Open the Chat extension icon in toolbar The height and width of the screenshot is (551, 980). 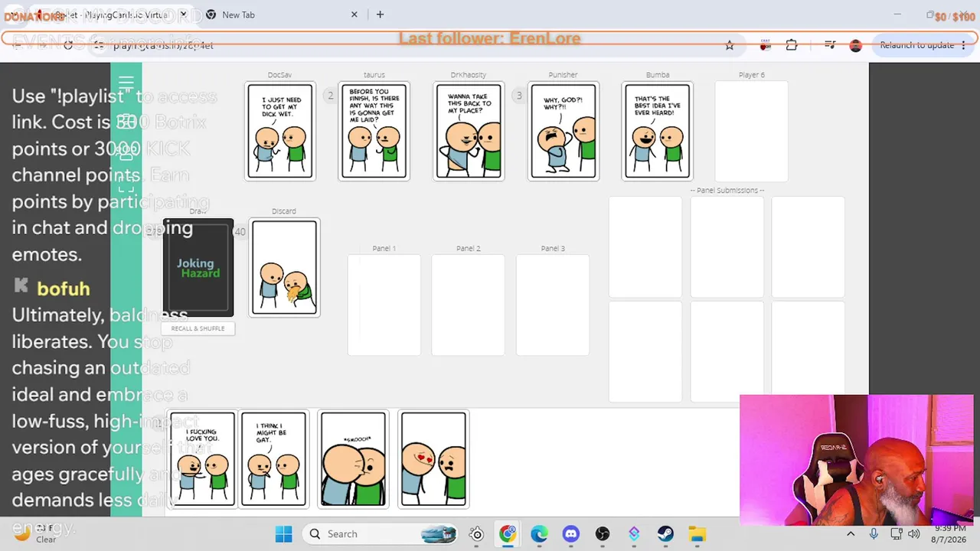point(765,45)
